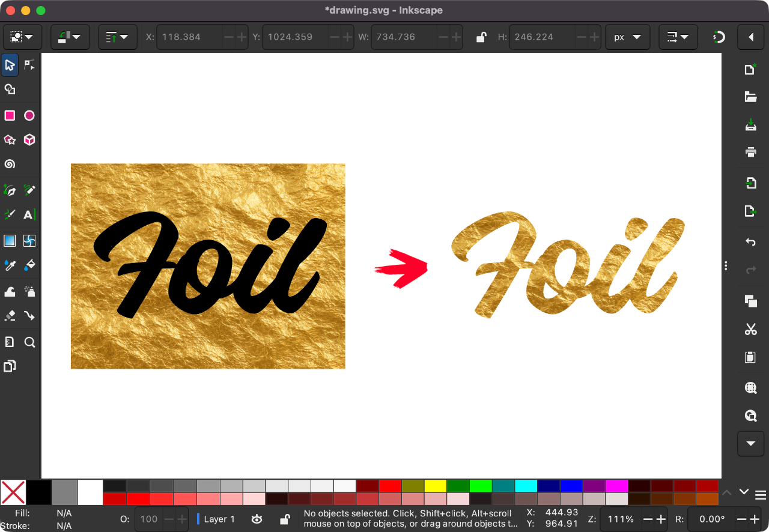Image resolution: width=769 pixels, height=532 pixels.
Task: Open the select all dropdown
Action: [x=22, y=37]
